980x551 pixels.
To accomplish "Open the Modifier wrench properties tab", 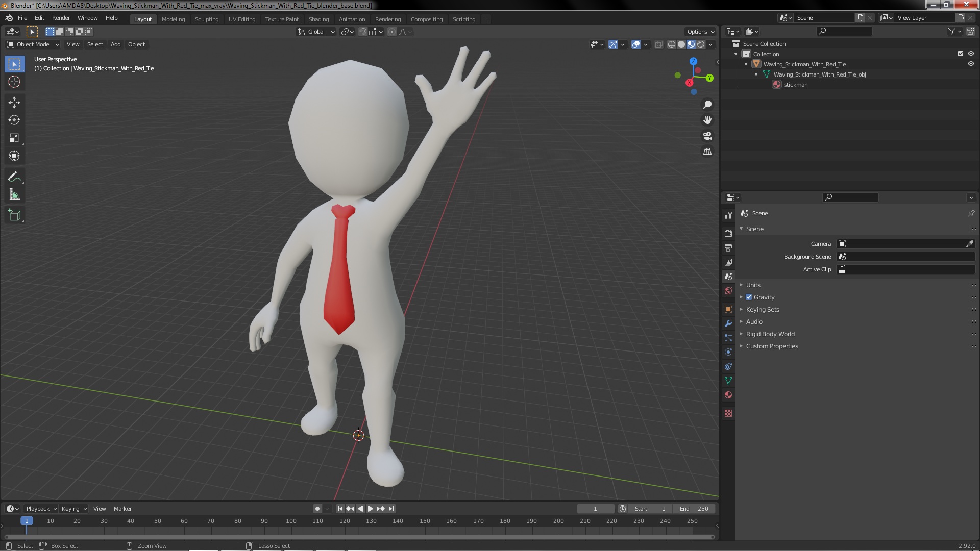I will coord(728,323).
